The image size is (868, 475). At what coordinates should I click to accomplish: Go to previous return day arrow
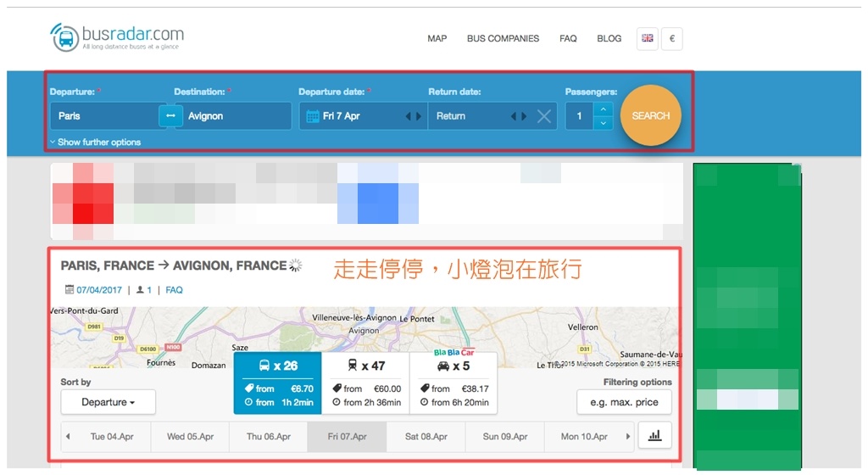(513, 116)
